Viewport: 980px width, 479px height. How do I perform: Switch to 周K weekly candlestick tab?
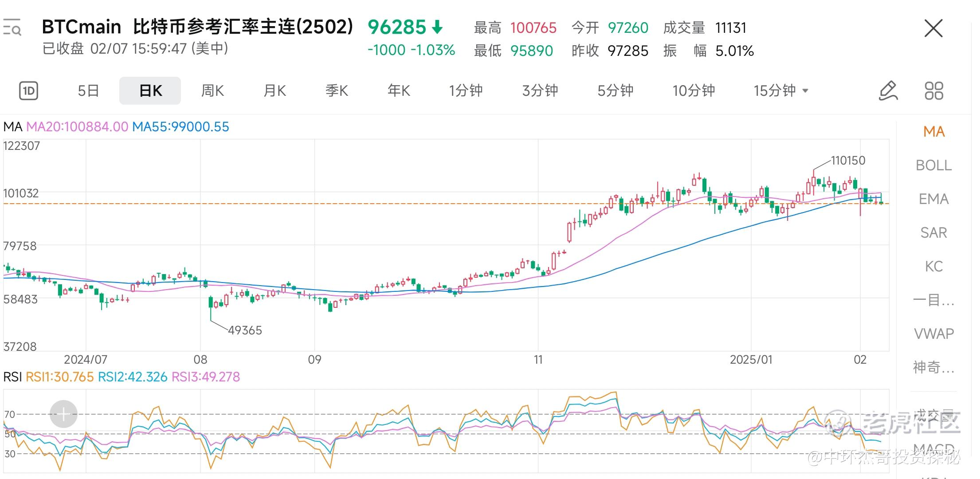pyautogui.click(x=212, y=91)
